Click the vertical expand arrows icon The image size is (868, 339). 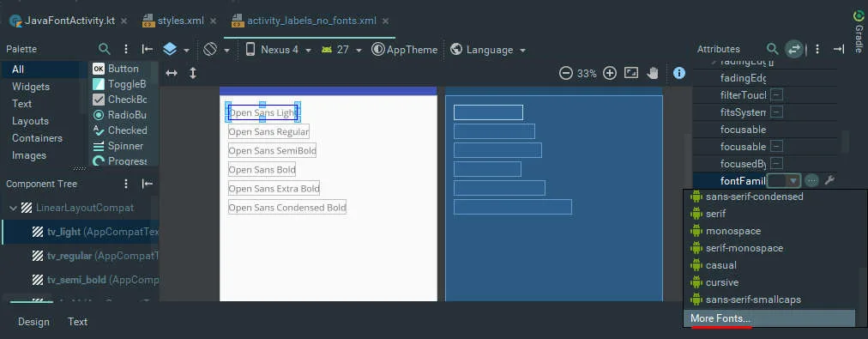[193, 73]
